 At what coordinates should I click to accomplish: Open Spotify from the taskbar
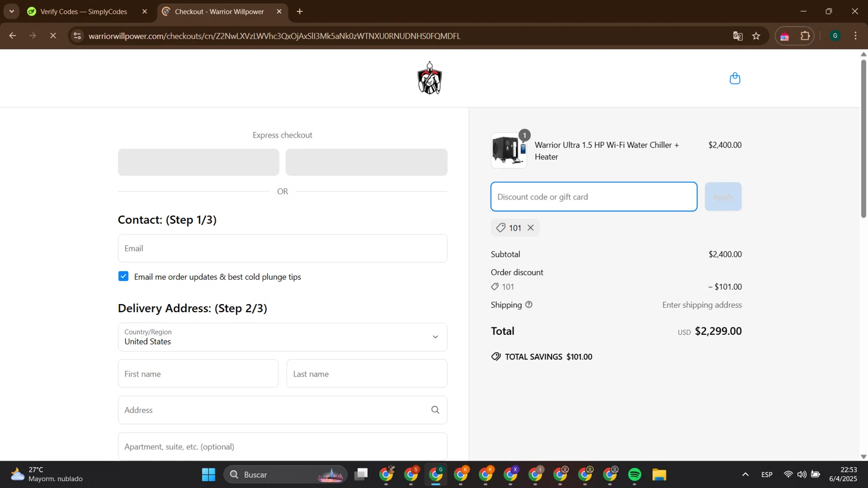pos(635,475)
